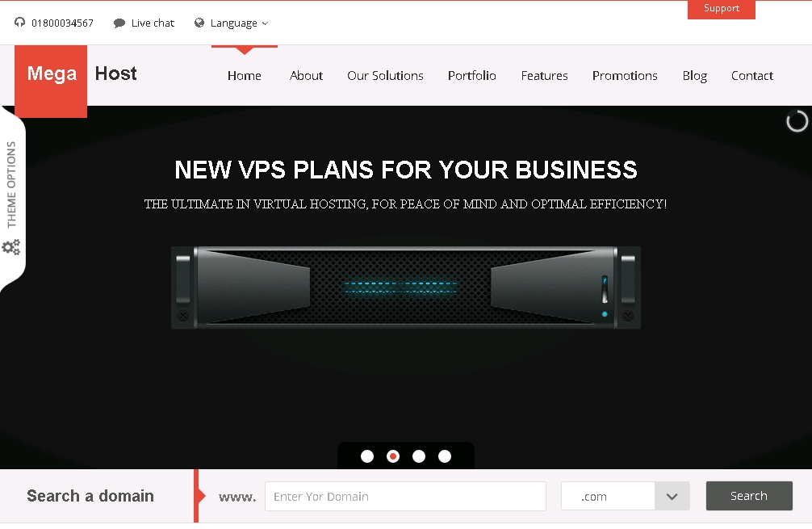Open Theme Options gear icon
Screen dimensions: 812x529
(11, 247)
